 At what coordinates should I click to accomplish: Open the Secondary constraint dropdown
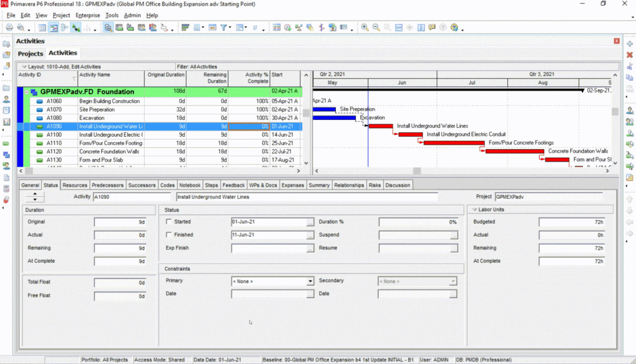453,281
